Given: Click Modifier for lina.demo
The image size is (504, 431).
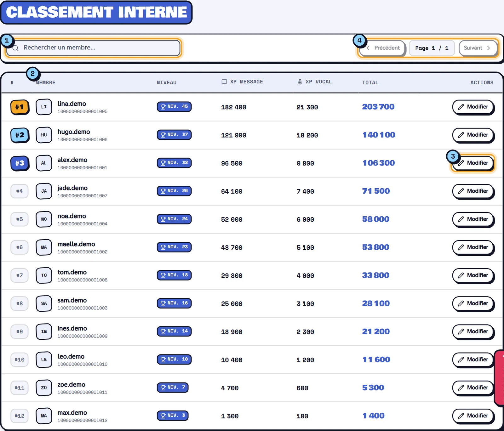Looking at the screenshot, I should [473, 107].
